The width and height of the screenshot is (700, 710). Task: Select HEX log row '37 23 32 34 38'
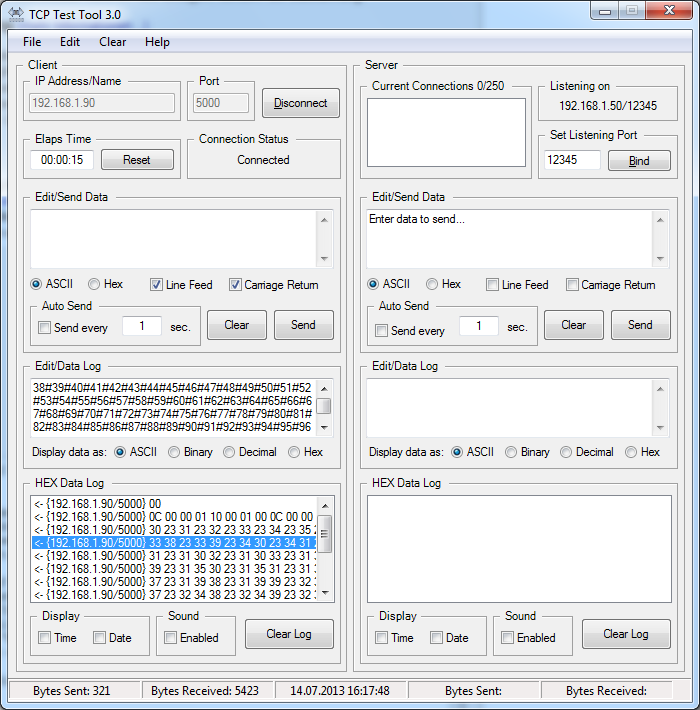[174, 595]
